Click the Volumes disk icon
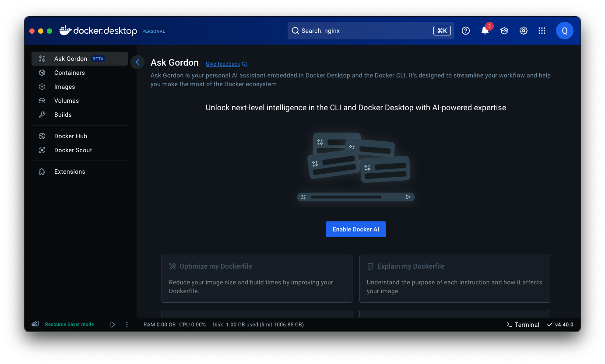This screenshot has width=605, height=364. pyautogui.click(x=42, y=101)
